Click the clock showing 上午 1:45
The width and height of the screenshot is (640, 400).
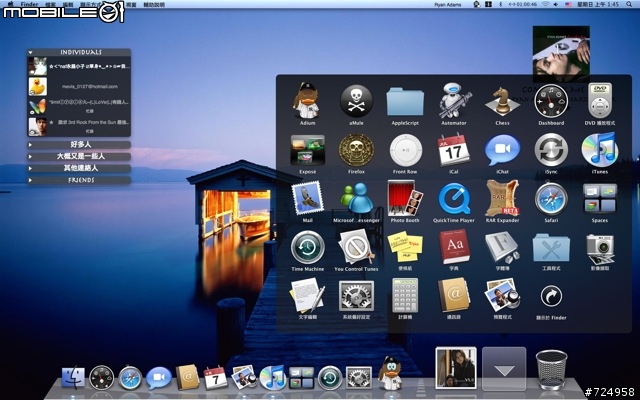[598, 4]
